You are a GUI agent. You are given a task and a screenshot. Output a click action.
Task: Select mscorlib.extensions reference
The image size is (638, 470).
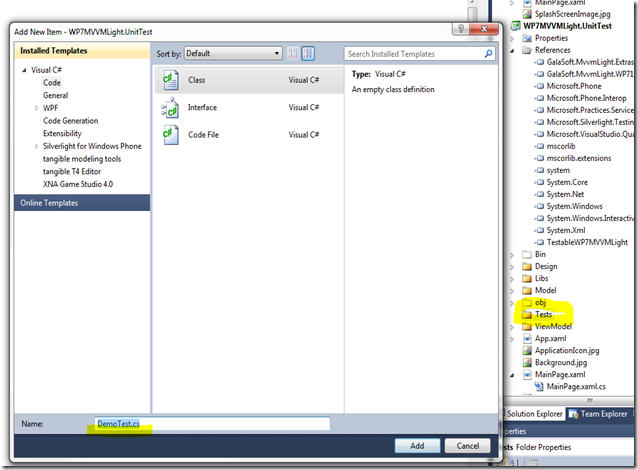click(579, 158)
